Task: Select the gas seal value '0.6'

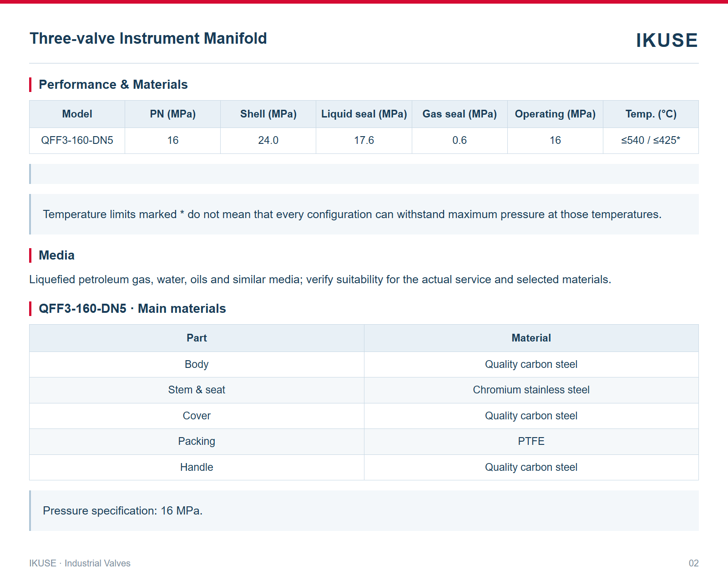Action: point(460,140)
